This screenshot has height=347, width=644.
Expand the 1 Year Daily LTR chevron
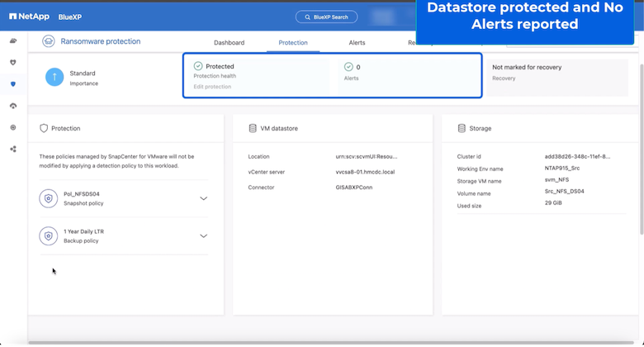[x=203, y=235]
